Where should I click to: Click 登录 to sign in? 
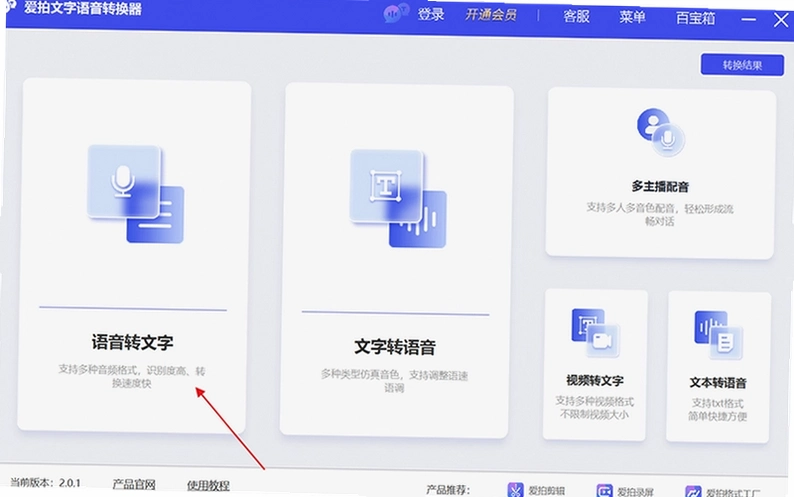(x=431, y=14)
